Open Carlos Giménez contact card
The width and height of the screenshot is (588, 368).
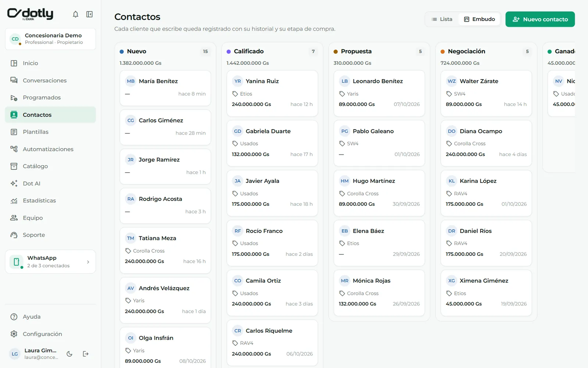165,127
